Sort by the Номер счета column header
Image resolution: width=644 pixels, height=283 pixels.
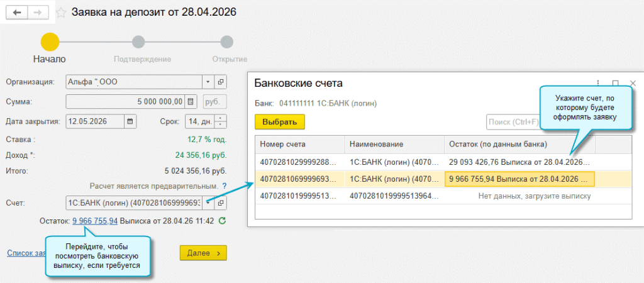[x=300, y=144]
